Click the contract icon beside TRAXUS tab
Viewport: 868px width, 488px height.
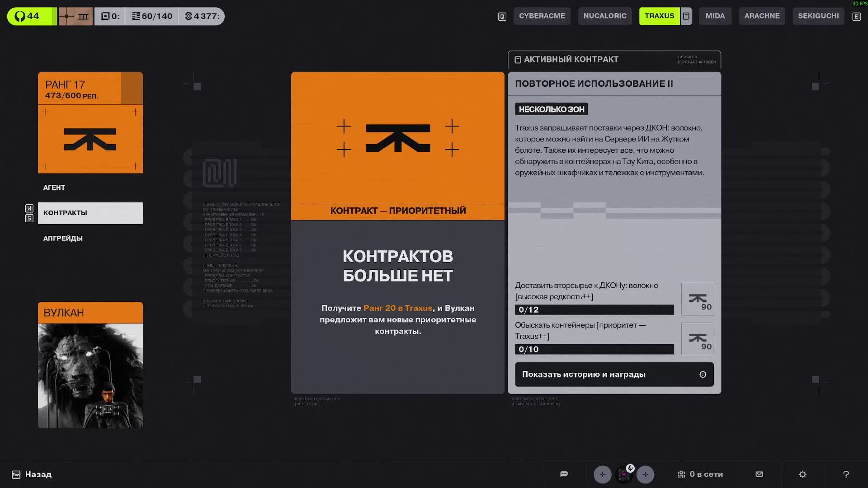pyautogui.click(x=686, y=16)
